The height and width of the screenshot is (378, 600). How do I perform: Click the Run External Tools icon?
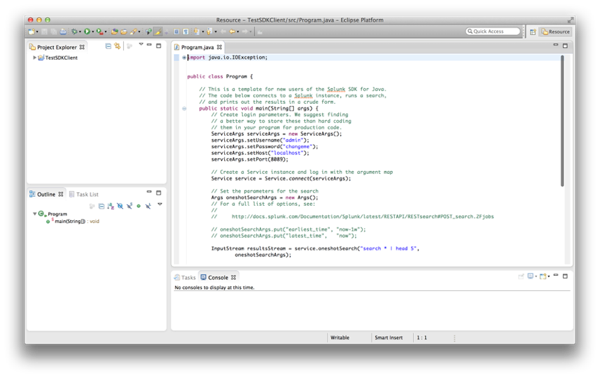99,31
